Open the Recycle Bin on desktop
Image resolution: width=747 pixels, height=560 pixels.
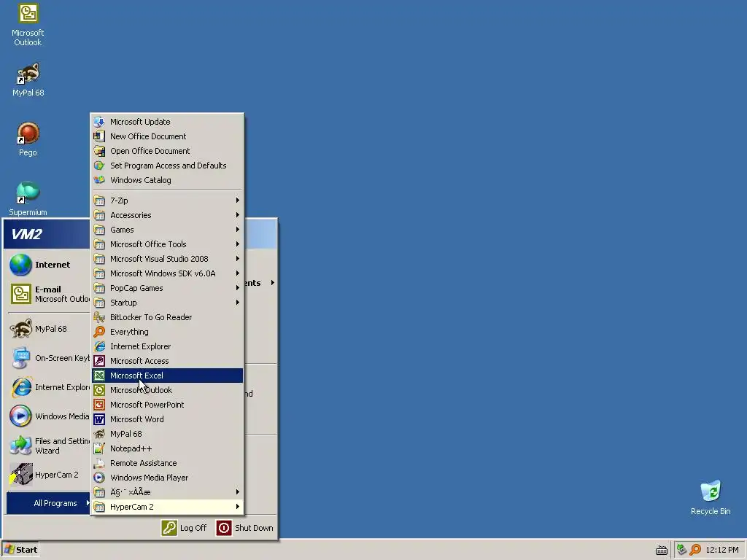pyautogui.click(x=711, y=497)
